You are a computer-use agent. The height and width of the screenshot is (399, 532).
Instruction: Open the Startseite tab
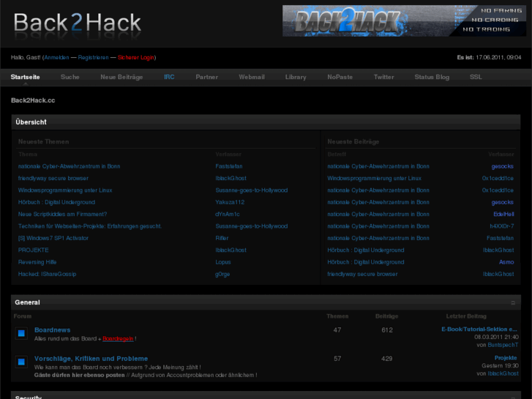coord(25,77)
